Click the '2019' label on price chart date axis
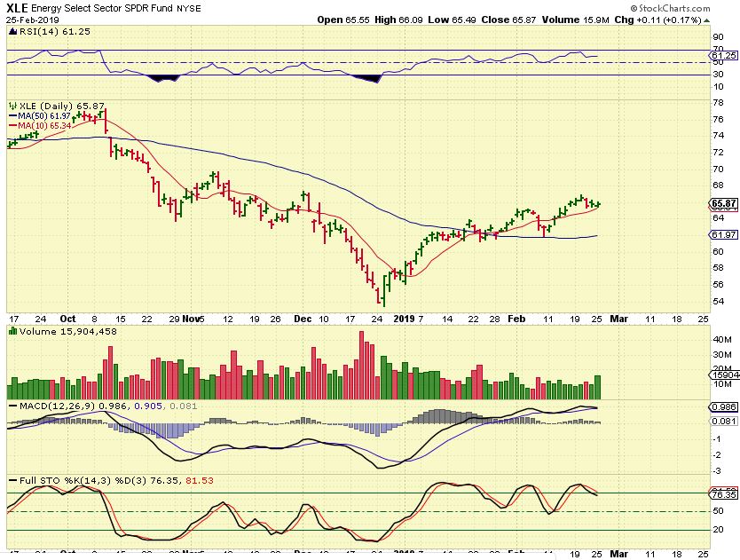Screen dimensions: 740x560 404,319
